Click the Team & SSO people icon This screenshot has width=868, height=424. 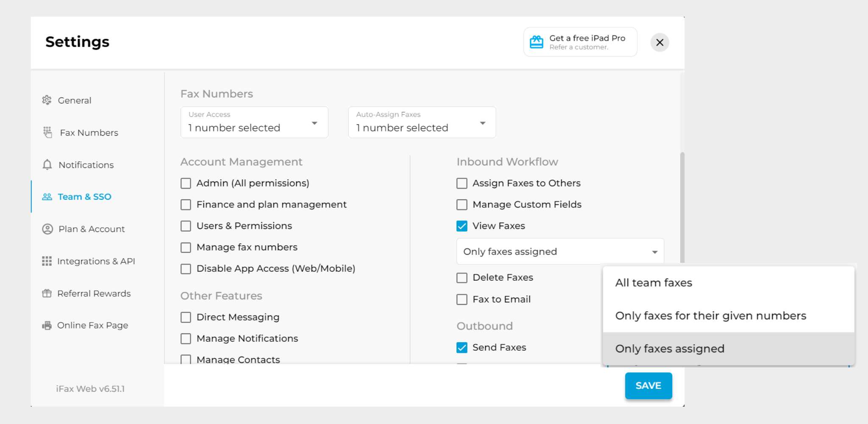[47, 197]
